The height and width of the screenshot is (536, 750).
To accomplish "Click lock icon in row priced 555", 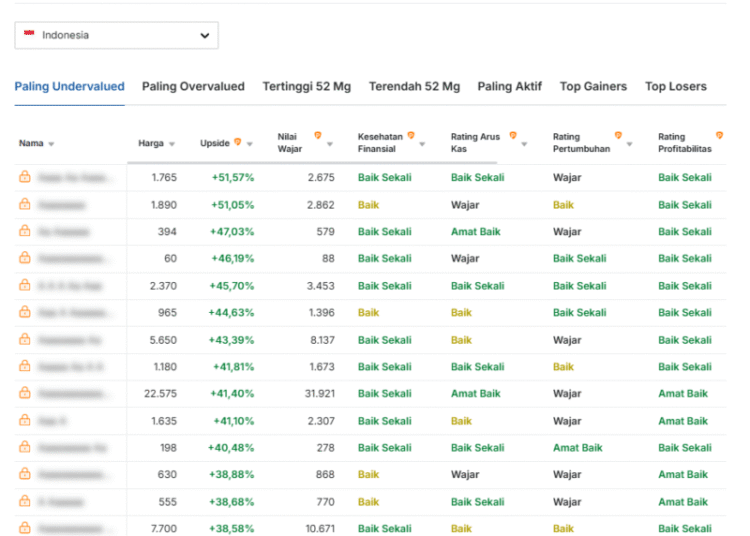I will tap(25, 502).
